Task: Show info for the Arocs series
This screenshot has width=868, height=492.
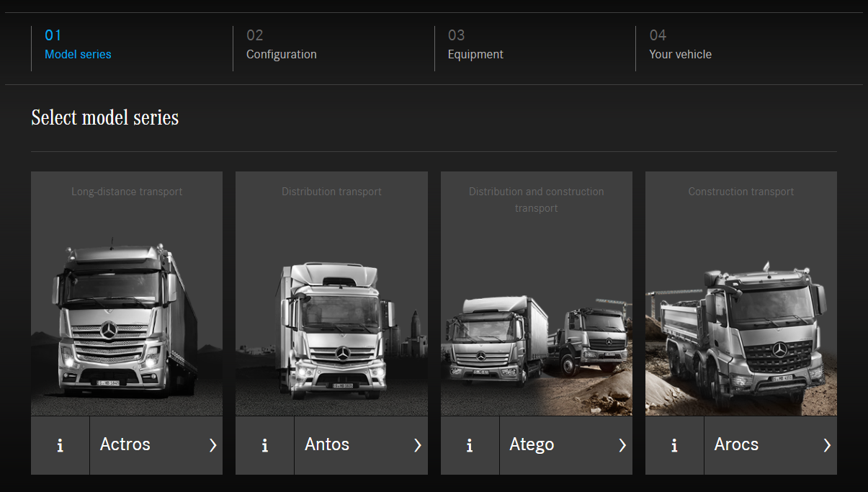Action: pos(674,445)
